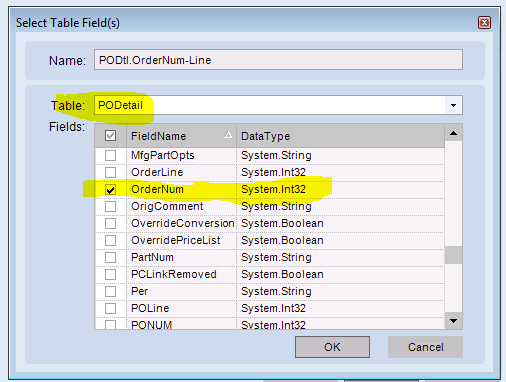
Task: Toggle the select-all header checkbox
Action: pyautogui.click(x=110, y=136)
